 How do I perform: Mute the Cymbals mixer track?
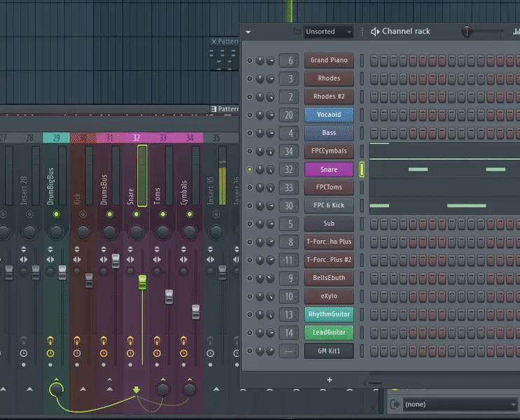coord(189,214)
